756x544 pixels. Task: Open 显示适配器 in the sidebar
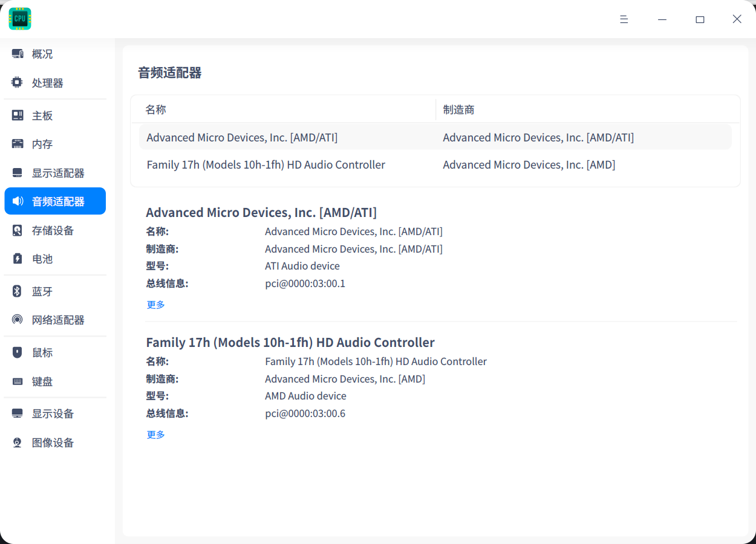55,173
